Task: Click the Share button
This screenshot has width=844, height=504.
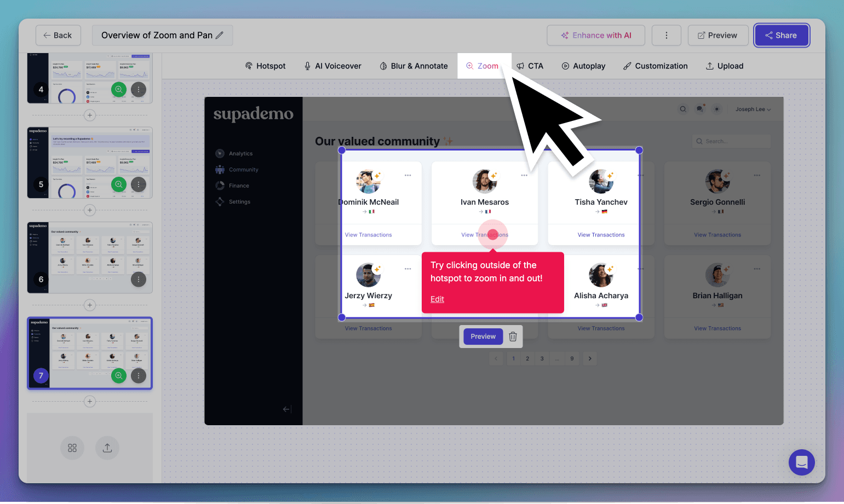Action: tap(782, 35)
